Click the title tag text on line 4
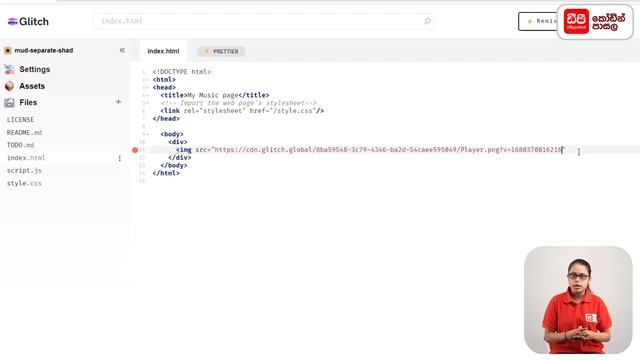This screenshot has height=360, width=640. [215, 95]
